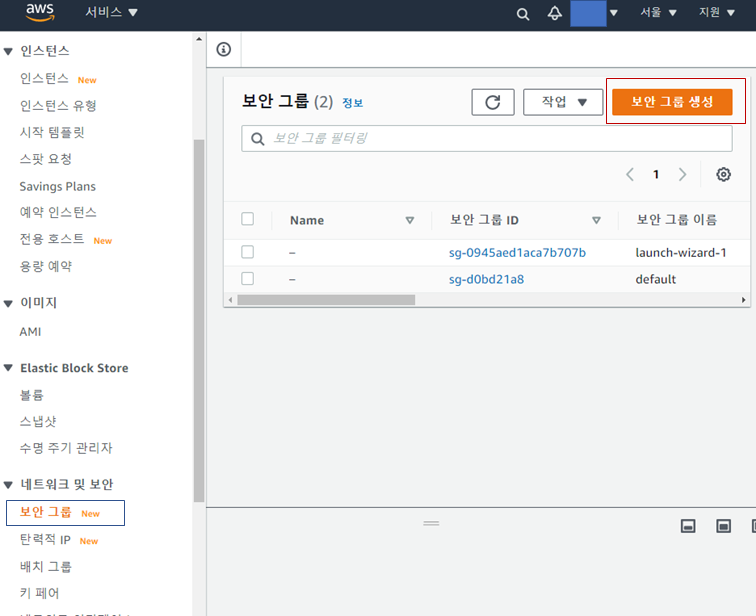Click page number 1 in pagination
The image size is (756, 616).
(656, 174)
